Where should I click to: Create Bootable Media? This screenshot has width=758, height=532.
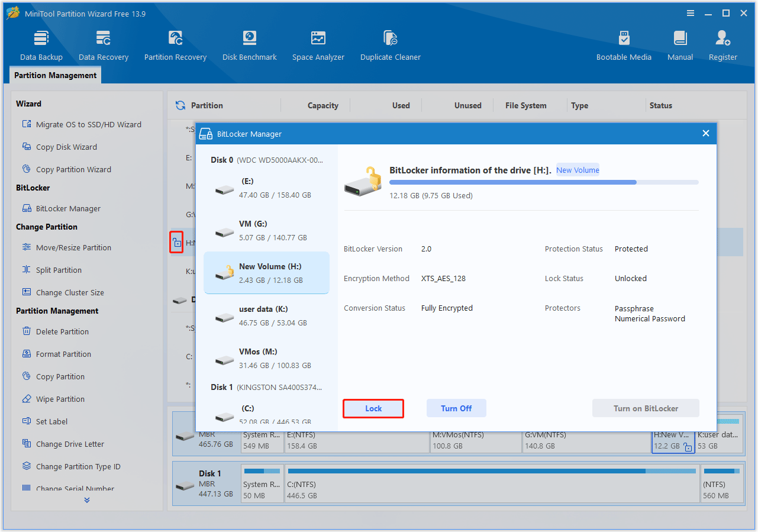pos(624,46)
